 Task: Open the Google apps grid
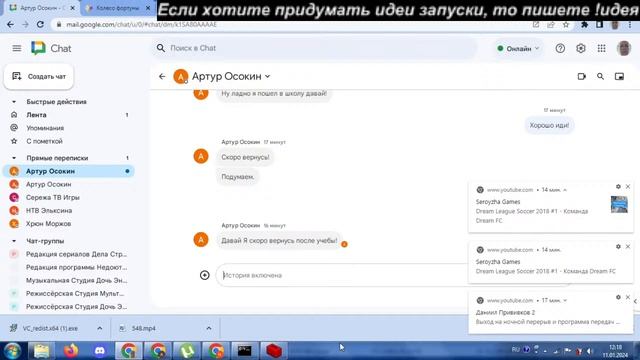[601, 48]
